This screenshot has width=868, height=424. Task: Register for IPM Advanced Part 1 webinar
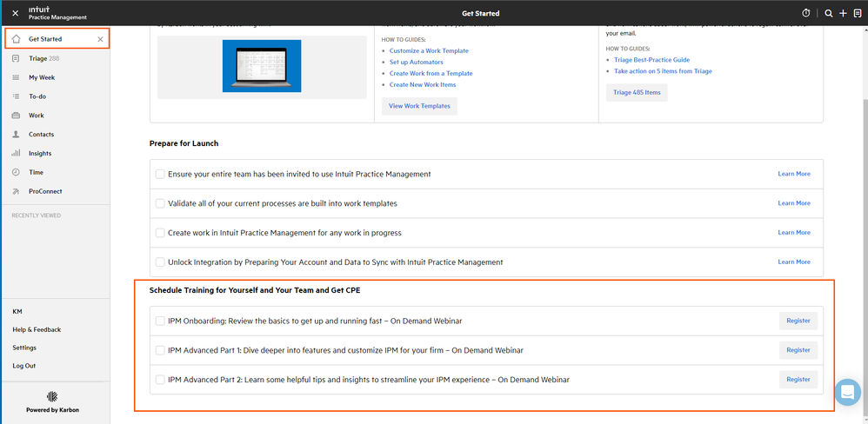(798, 350)
